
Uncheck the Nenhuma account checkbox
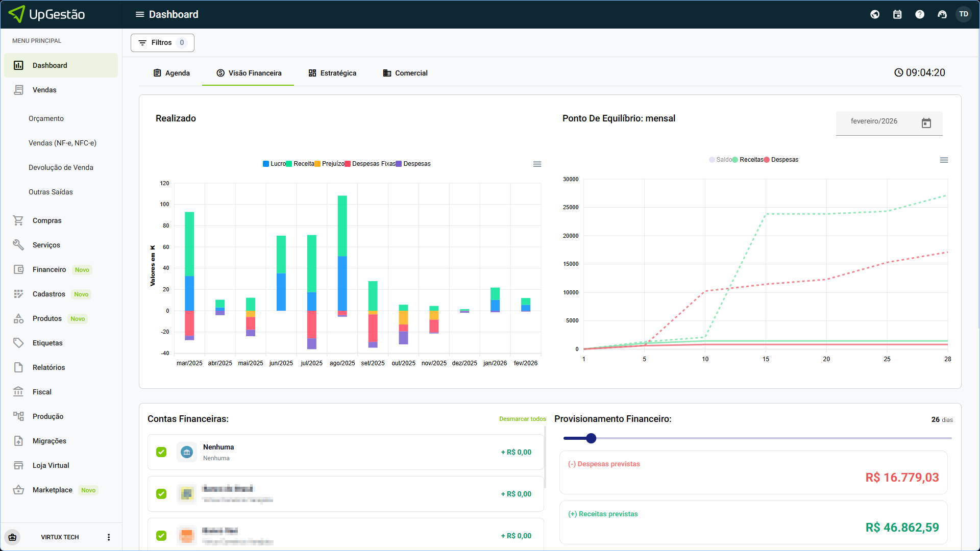pyautogui.click(x=161, y=452)
